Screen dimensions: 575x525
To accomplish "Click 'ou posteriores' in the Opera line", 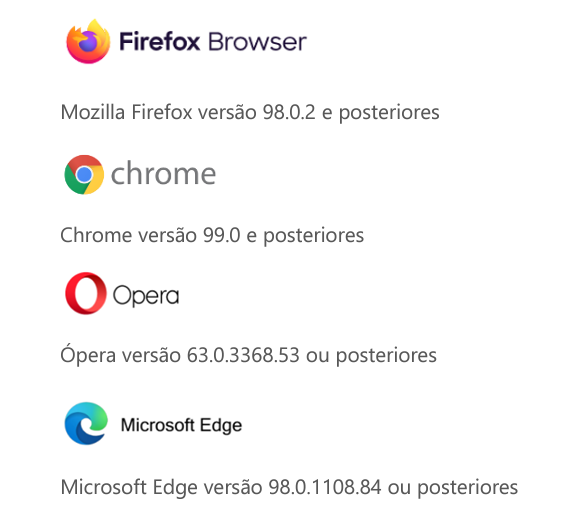I will 371,356.
